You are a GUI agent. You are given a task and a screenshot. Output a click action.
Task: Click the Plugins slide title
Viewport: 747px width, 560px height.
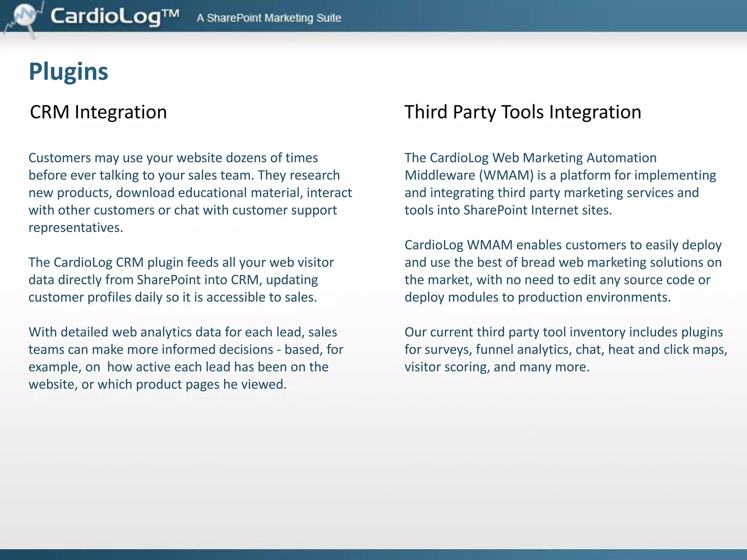tap(68, 71)
